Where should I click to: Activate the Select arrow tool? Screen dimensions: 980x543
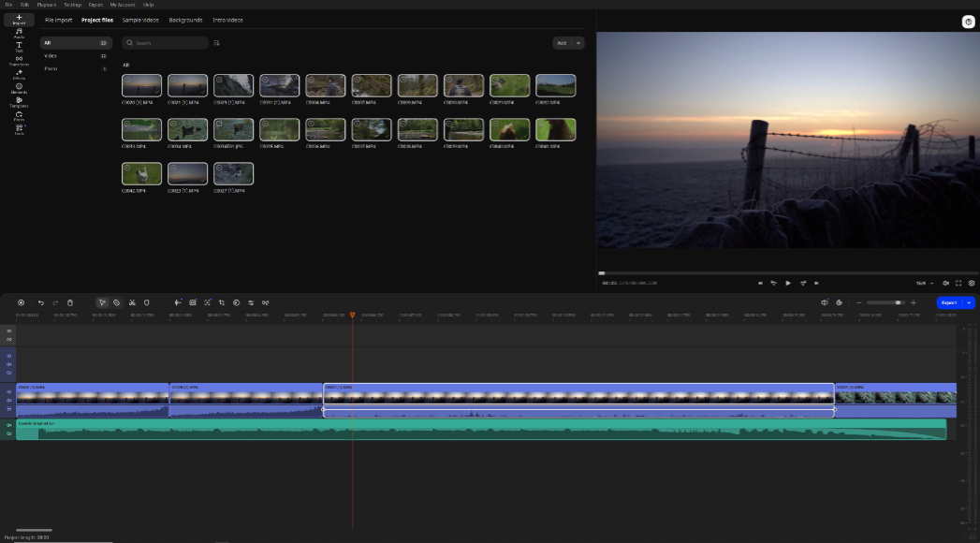(102, 302)
